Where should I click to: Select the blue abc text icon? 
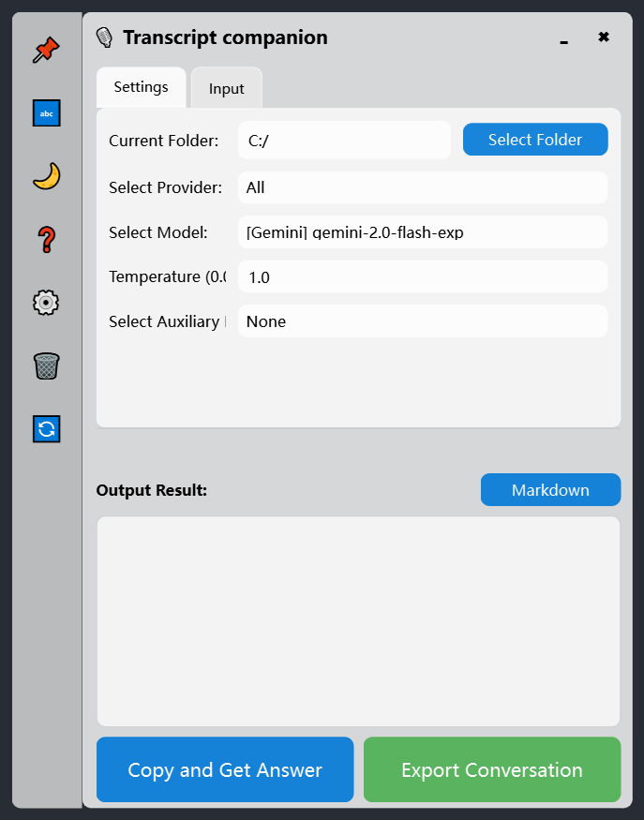[x=46, y=112]
